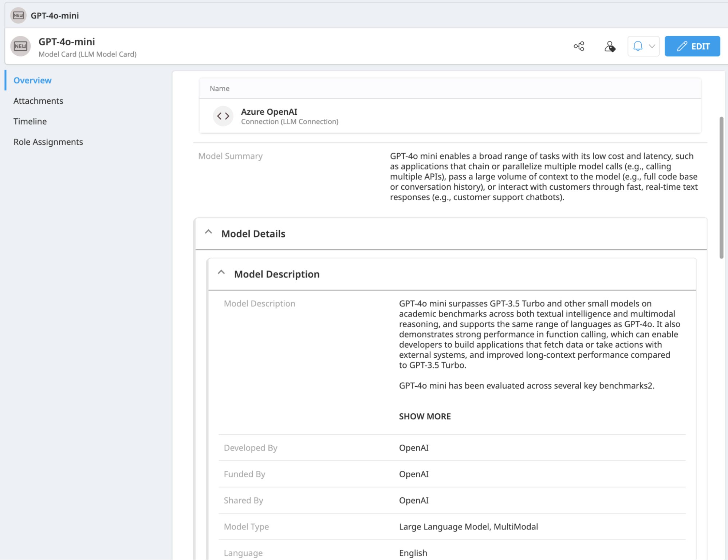Image resolution: width=728 pixels, height=560 pixels.
Task: Open the relationship graph icon
Action: pyautogui.click(x=579, y=46)
